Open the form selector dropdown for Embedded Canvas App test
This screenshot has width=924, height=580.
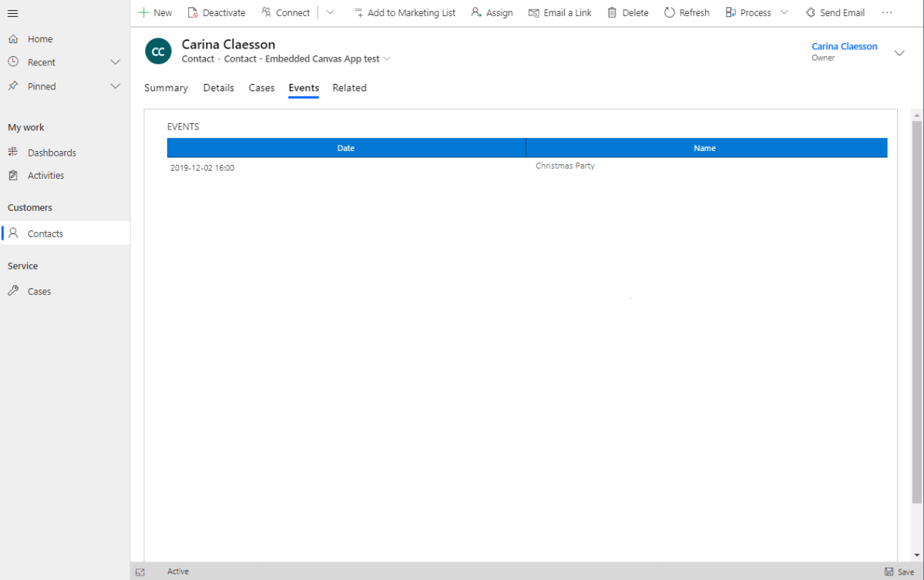tap(387, 59)
